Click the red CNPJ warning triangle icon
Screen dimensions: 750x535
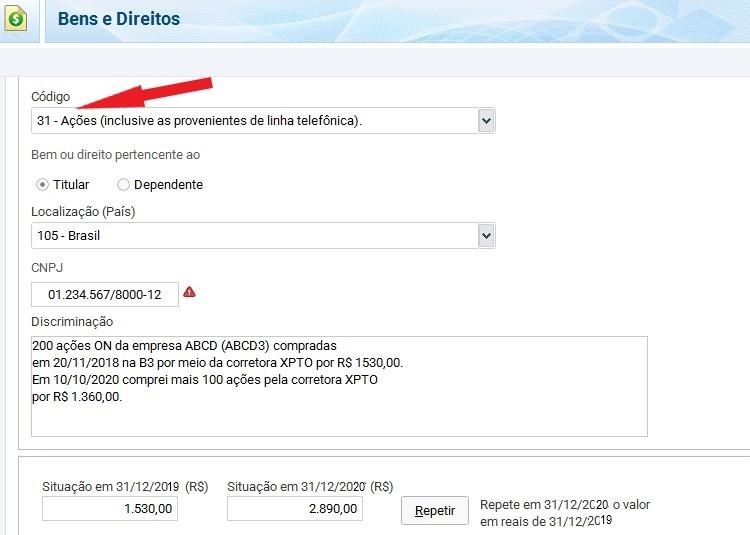pos(189,292)
